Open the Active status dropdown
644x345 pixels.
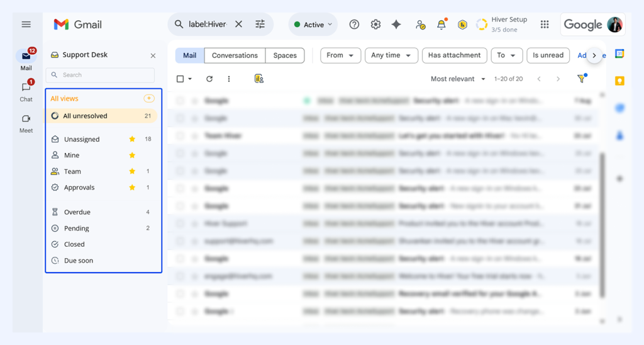(313, 25)
